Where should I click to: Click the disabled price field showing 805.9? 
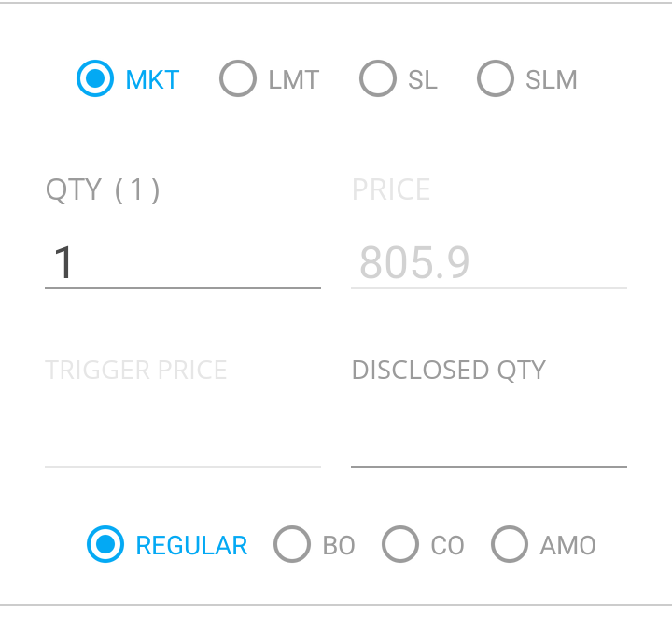click(x=489, y=262)
